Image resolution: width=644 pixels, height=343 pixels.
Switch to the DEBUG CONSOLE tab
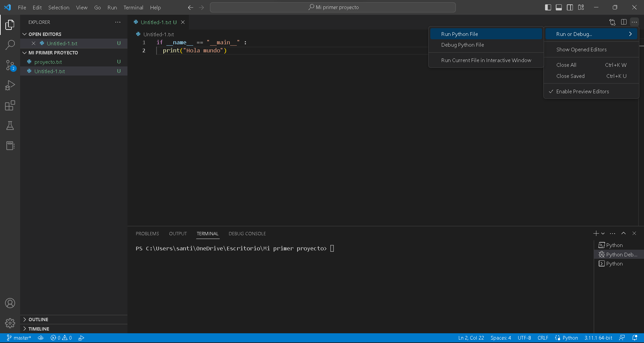pos(247,234)
